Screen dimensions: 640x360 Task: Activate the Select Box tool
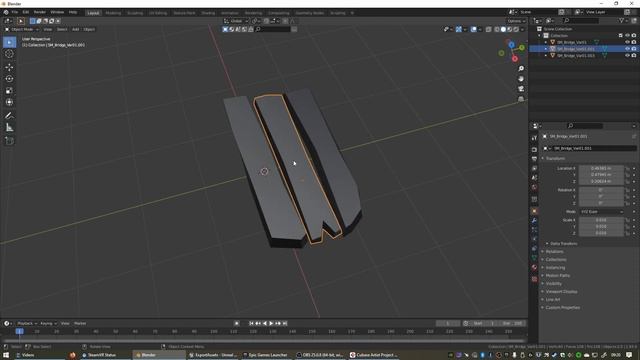point(9,42)
